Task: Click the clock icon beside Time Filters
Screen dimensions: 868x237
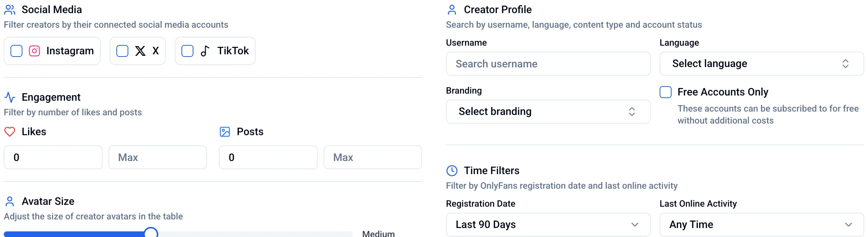Action: (x=452, y=170)
